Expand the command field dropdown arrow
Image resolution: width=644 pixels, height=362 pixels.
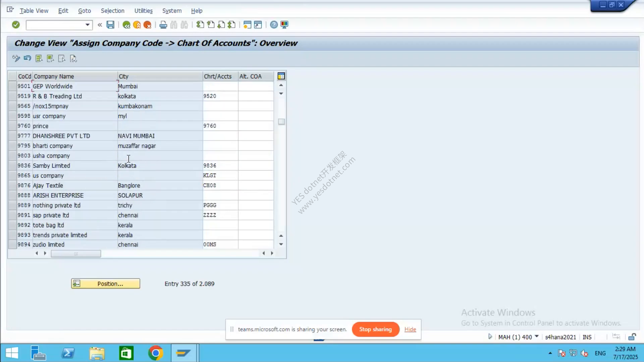click(x=88, y=24)
